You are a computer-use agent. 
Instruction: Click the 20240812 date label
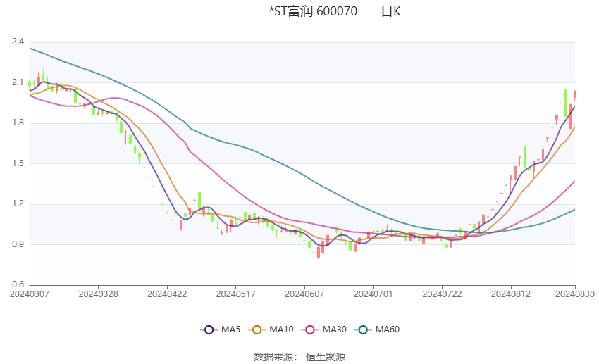pyautogui.click(x=511, y=294)
